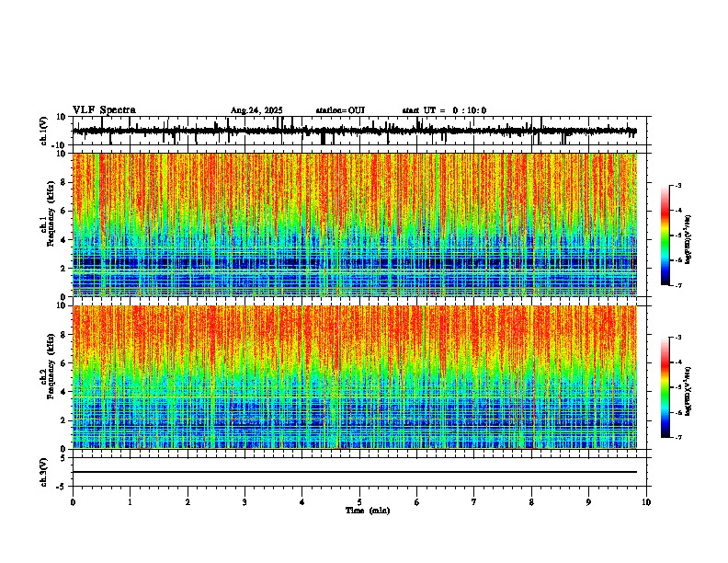Click the time axis tick label "4"
728x563 pixels.
click(x=302, y=502)
